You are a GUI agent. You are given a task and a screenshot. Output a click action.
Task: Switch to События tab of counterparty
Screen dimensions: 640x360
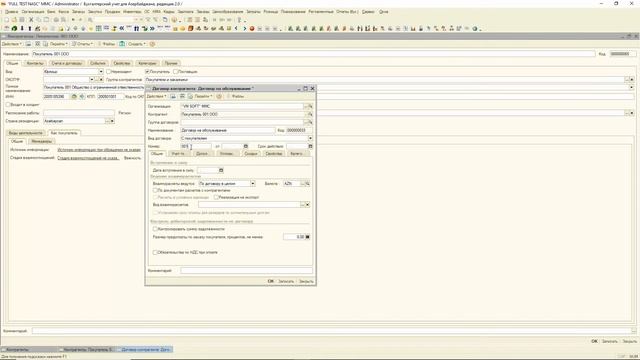pyautogui.click(x=98, y=63)
